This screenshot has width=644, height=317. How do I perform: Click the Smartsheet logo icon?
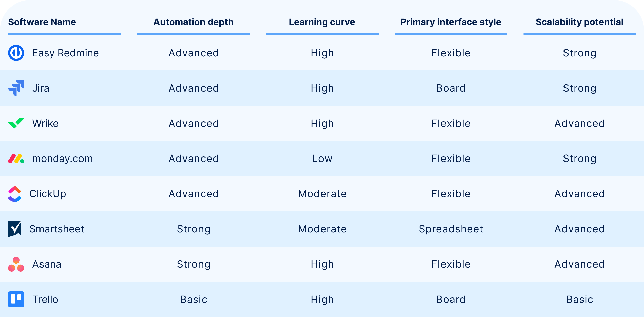[15, 229]
